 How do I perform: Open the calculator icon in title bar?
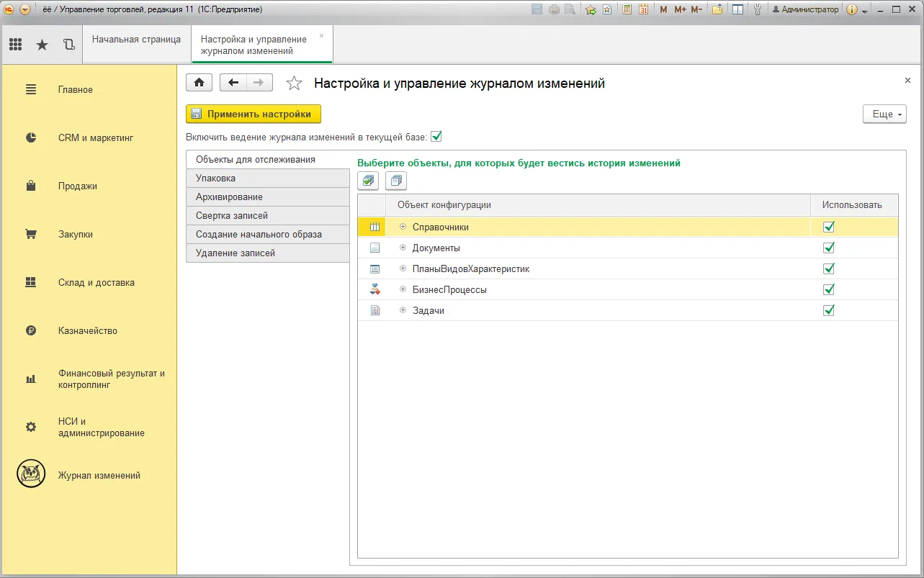pos(627,9)
